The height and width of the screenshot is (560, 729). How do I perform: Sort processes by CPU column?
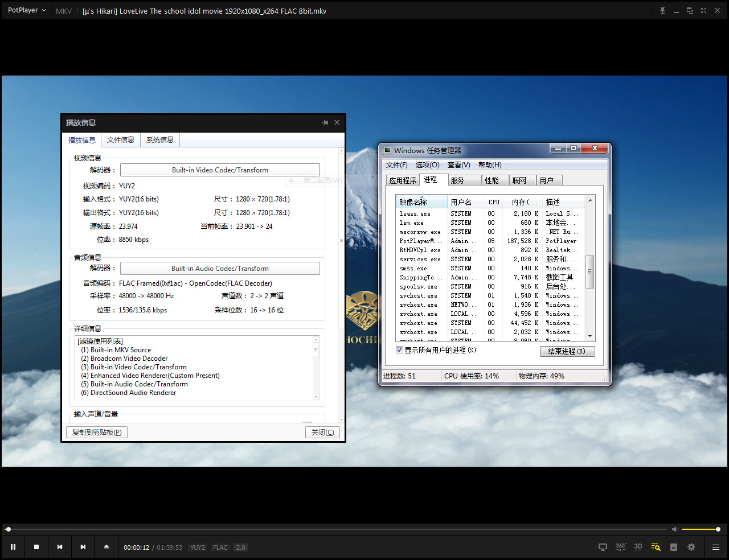coord(494,202)
